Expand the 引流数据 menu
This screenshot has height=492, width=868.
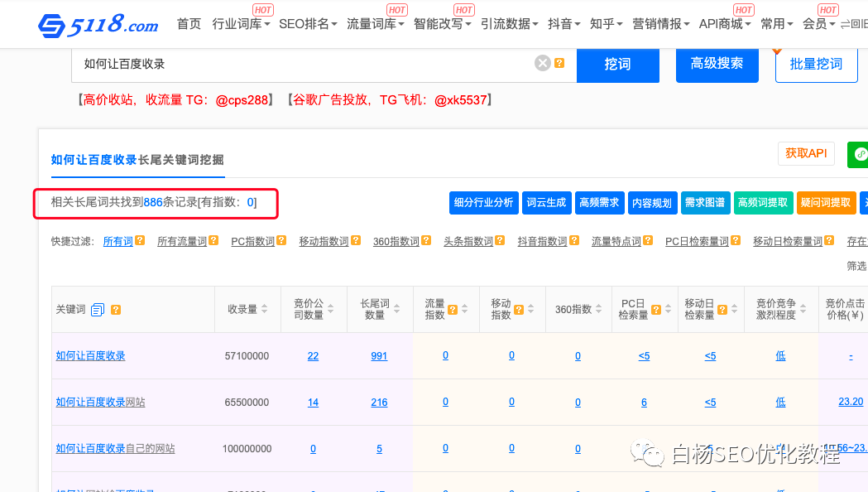pyautogui.click(x=509, y=24)
